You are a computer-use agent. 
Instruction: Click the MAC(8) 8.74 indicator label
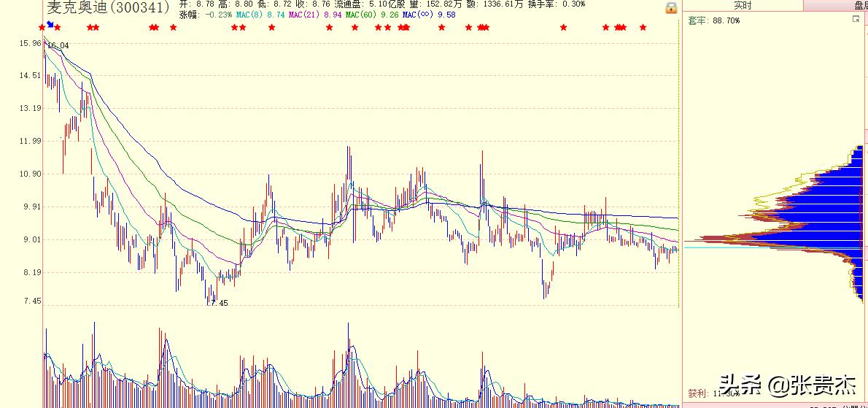[x=260, y=15]
